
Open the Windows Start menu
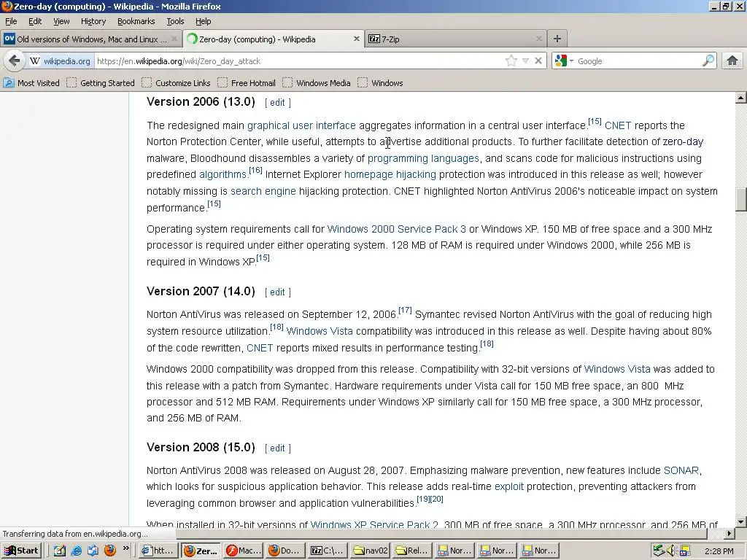22,551
